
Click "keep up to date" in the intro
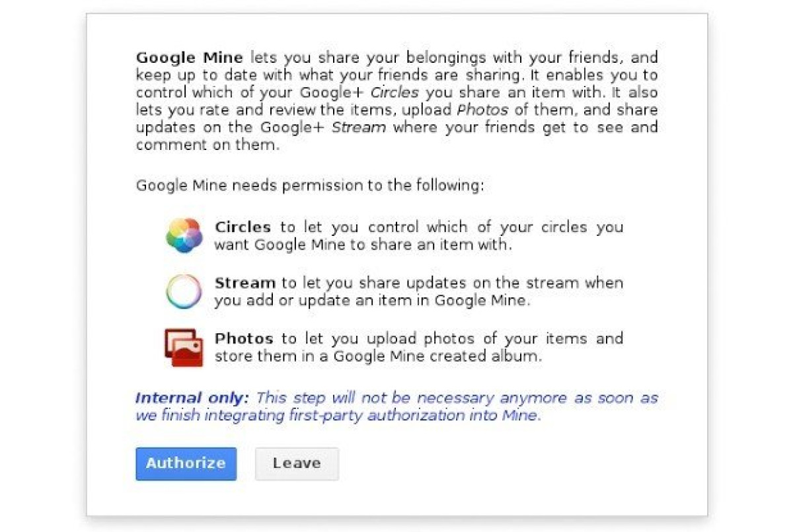pos(193,75)
